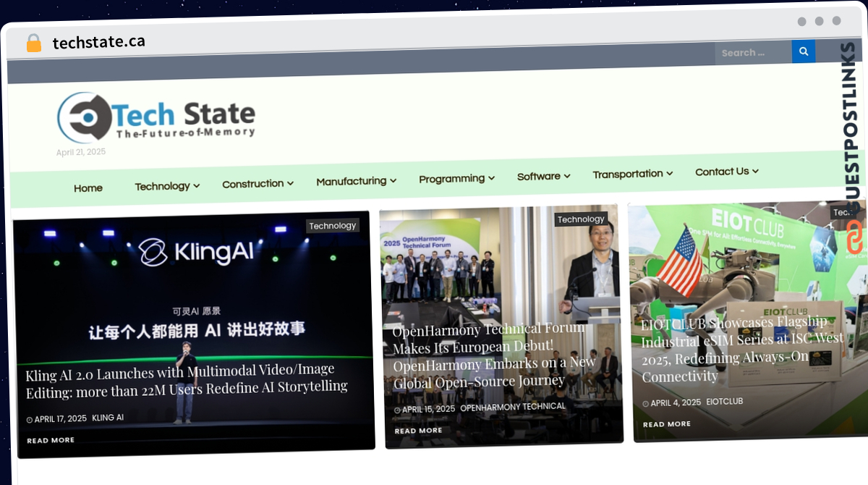Viewport: 868px width, 485px height.
Task: Expand the Technology dropdown chevron
Action: pos(197,186)
